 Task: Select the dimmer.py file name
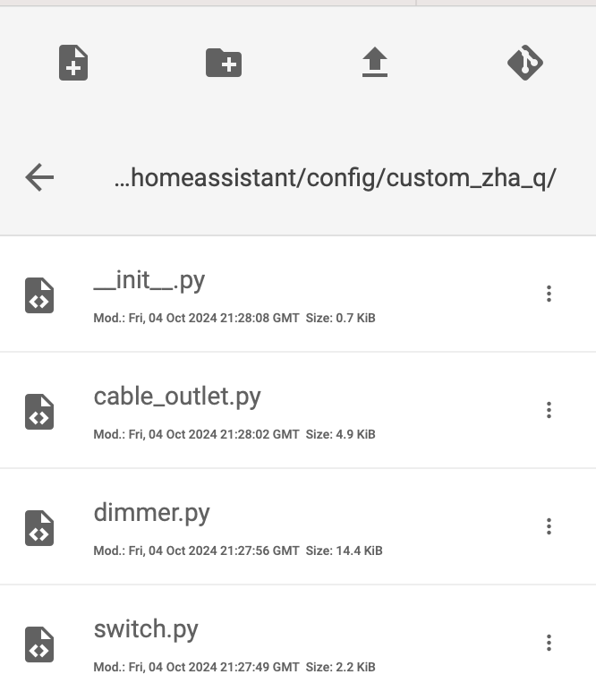click(x=152, y=514)
